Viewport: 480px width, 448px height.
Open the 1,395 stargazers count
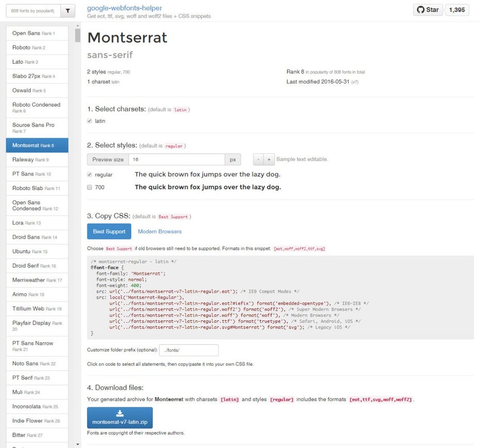coord(457,10)
